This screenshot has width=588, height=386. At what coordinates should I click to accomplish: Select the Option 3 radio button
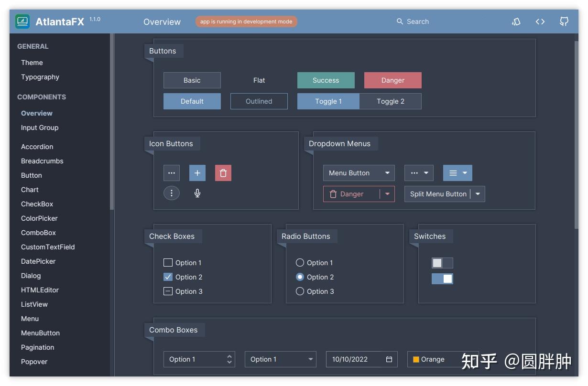(x=300, y=291)
